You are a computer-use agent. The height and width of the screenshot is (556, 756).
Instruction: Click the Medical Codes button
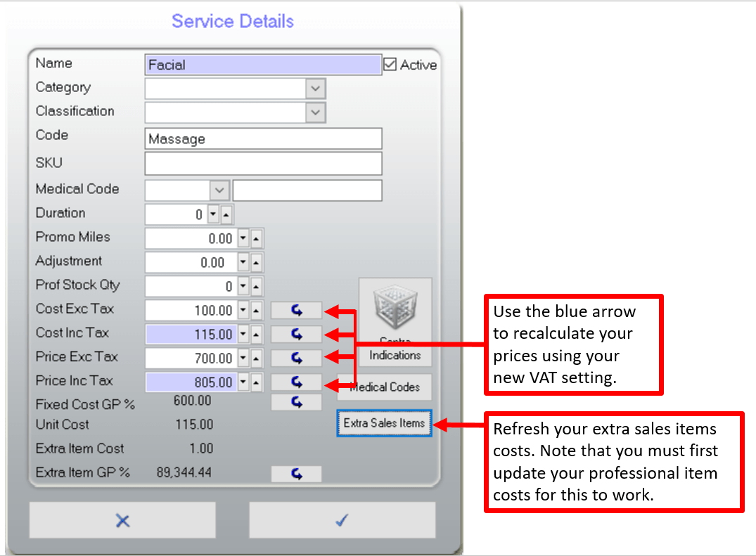click(x=384, y=387)
